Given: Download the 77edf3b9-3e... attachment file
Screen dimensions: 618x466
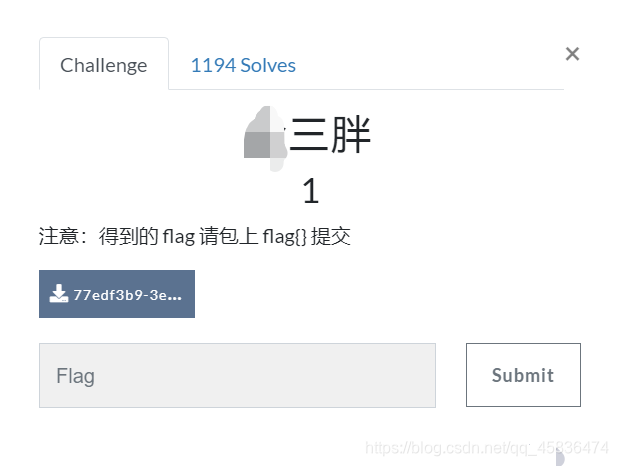Looking at the screenshot, I should coord(117,294).
